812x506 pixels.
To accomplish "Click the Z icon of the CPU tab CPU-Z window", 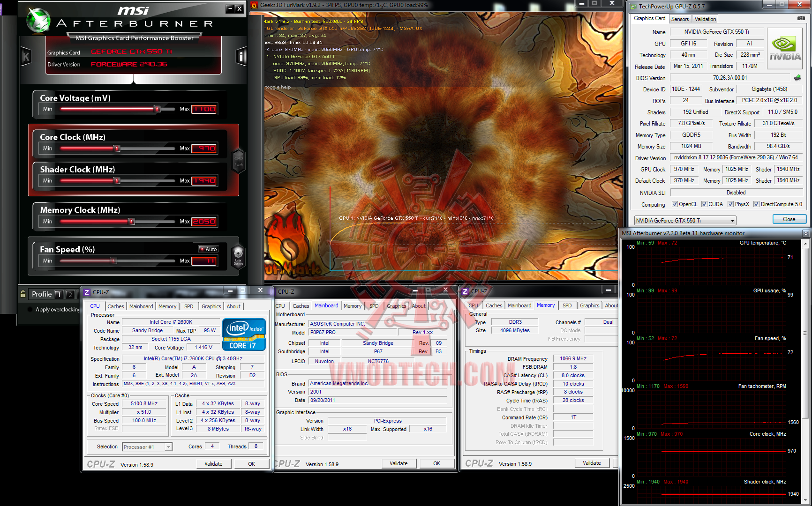I will 87,292.
